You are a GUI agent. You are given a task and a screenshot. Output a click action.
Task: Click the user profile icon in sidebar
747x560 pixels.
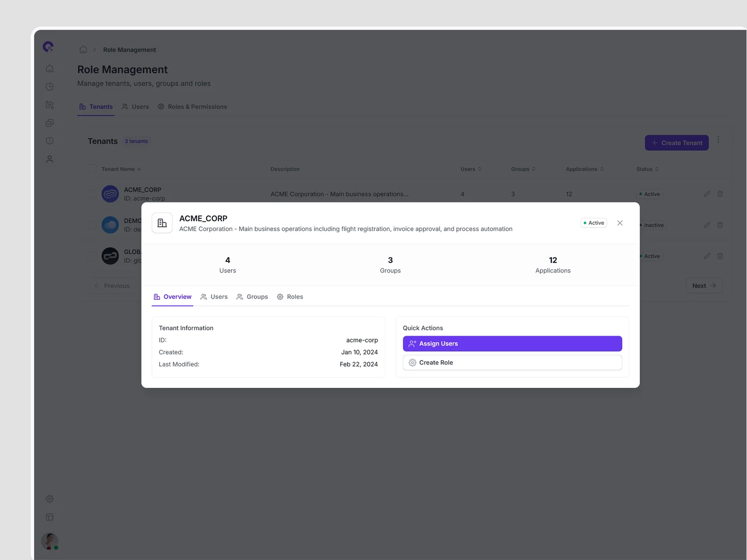pos(49,159)
